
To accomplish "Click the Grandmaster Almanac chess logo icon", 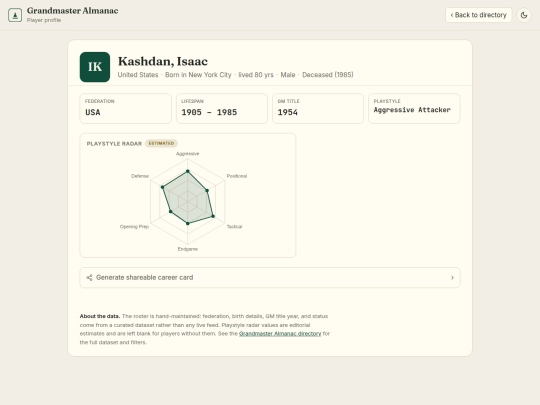I will click(x=15, y=15).
